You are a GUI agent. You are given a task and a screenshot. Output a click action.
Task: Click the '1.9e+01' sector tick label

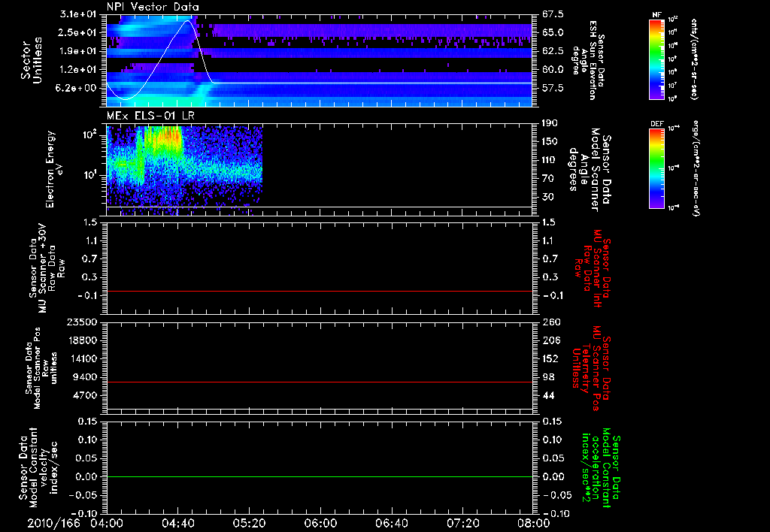click(78, 51)
